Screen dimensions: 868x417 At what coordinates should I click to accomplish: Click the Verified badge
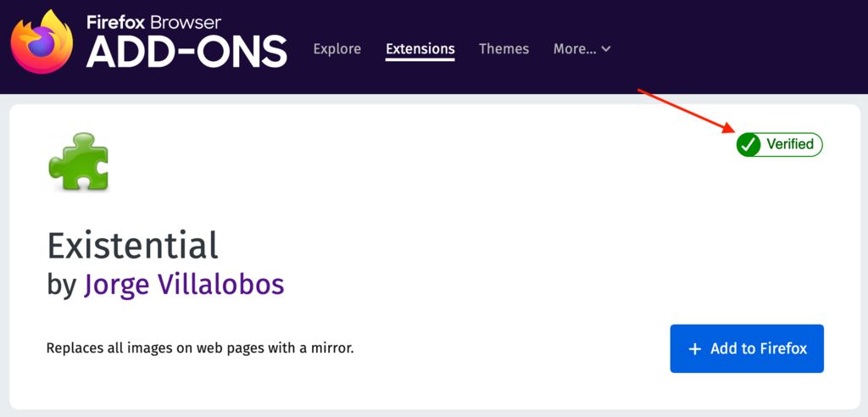coord(779,145)
